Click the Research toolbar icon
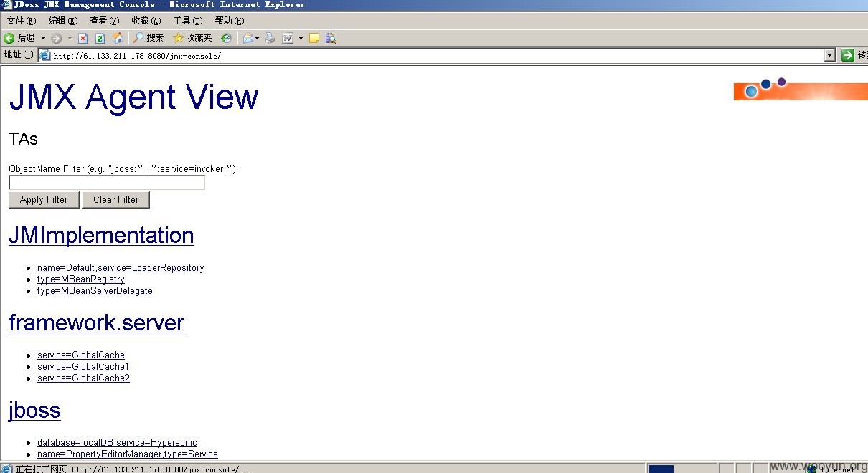The height and width of the screenshot is (473, 868). point(331,38)
